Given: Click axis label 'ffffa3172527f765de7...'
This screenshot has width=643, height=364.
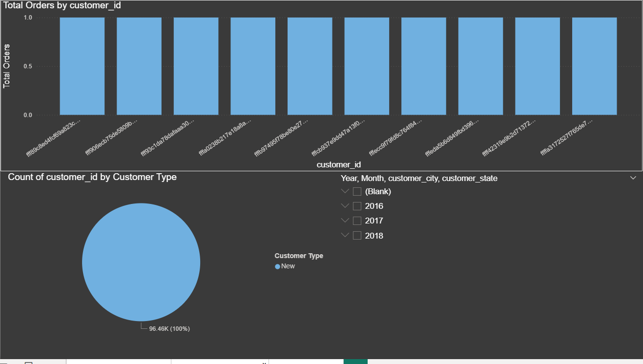Looking at the screenshot, I should pyautogui.click(x=566, y=138).
